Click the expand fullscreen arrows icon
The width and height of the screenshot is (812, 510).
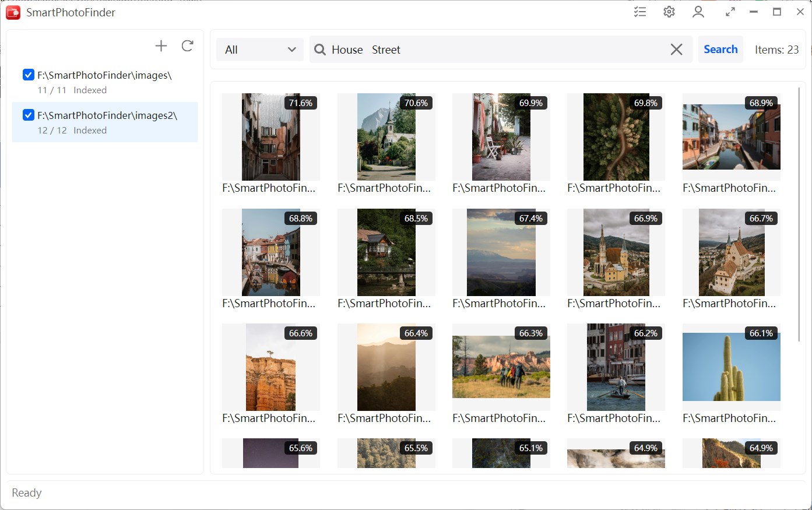tap(730, 12)
